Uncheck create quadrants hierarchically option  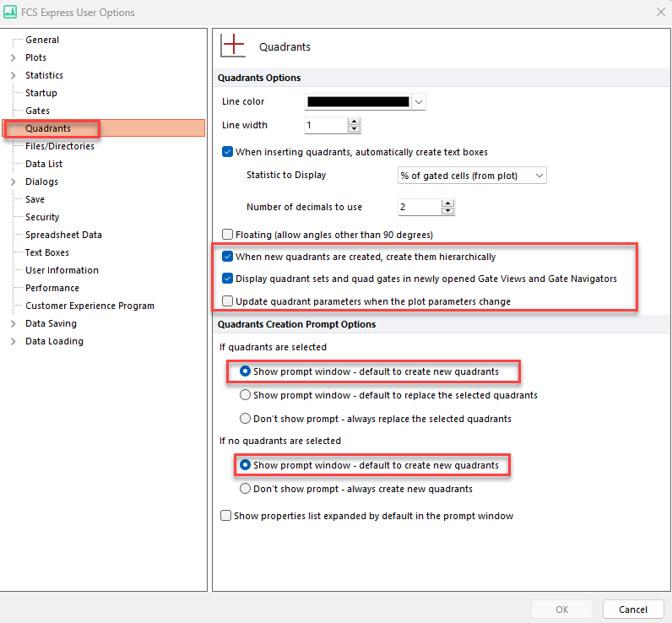click(x=226, y=257)
